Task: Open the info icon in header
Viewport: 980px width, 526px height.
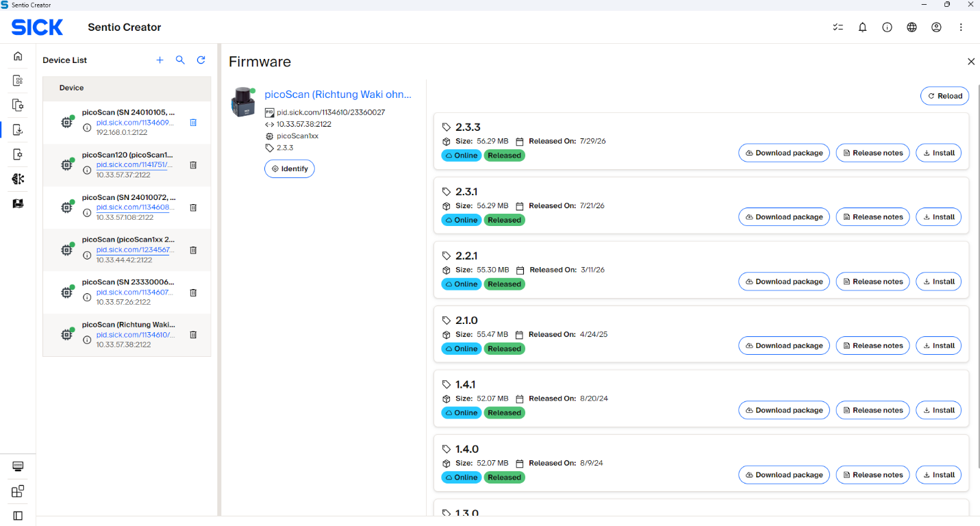Action: [887, 27]
